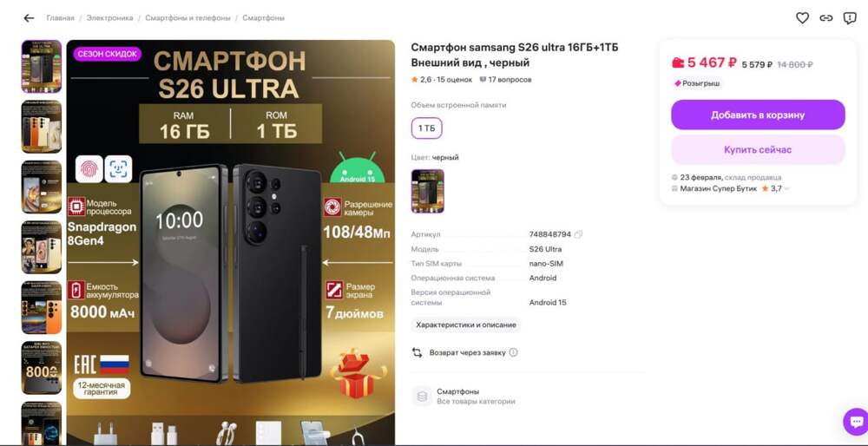The image size is (868, 446).
Task: Click the wallet price icon
Action: (x=678, y=62)
